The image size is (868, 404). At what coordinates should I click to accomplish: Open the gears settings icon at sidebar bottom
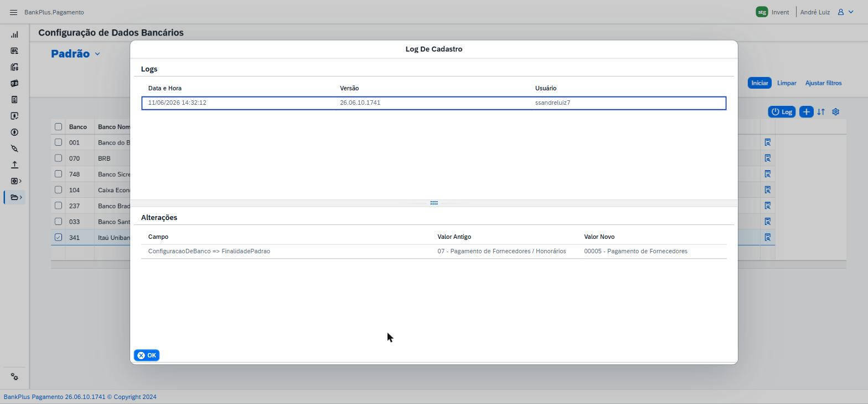(14, 377)
